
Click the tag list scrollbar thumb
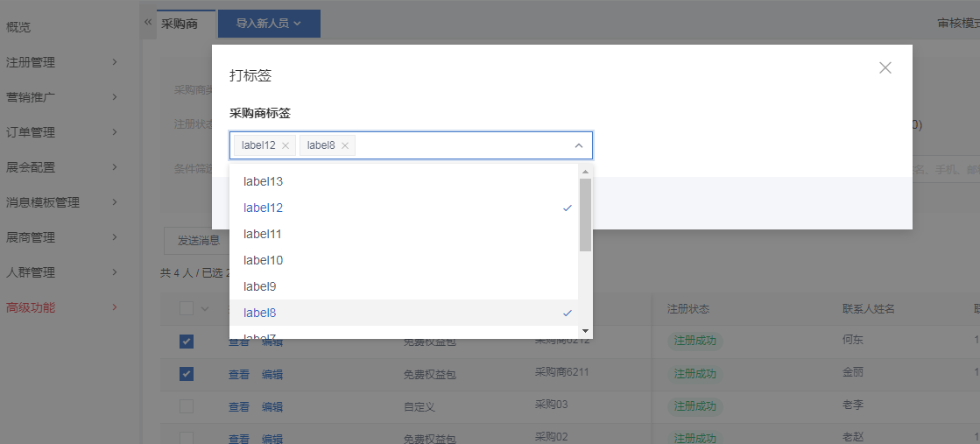[585, 215]
